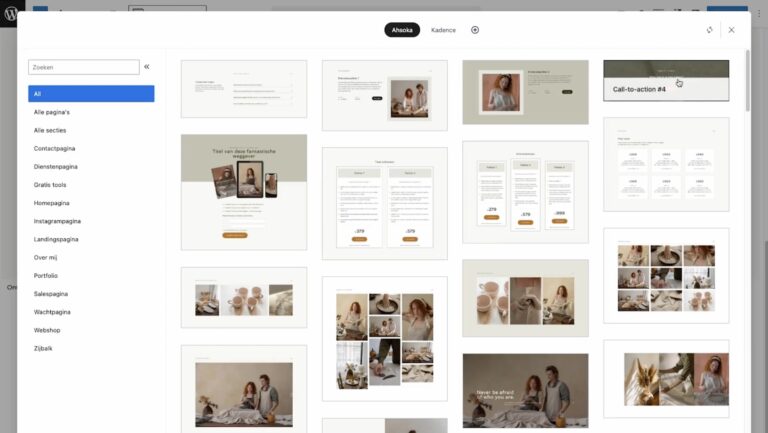The width and height of the screenshot is (768, 433).
Task: Click the pattern list vertical scrollbar
Action: pos(747,80)
